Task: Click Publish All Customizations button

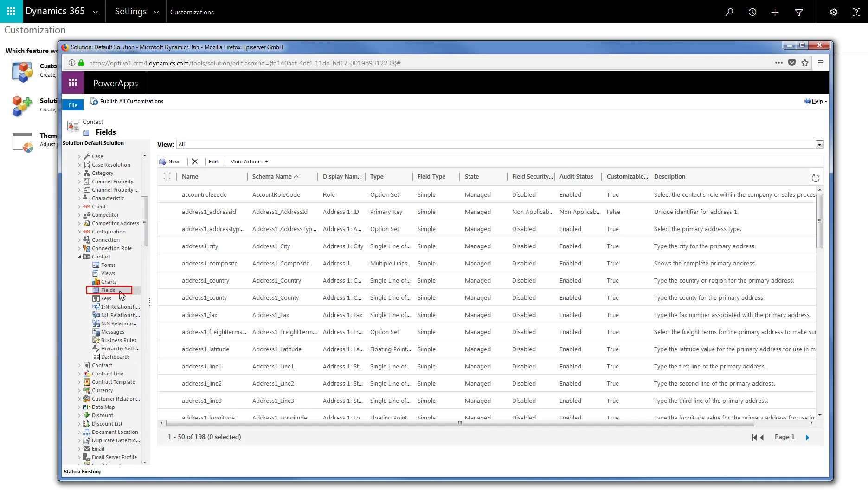Action: 127,101
